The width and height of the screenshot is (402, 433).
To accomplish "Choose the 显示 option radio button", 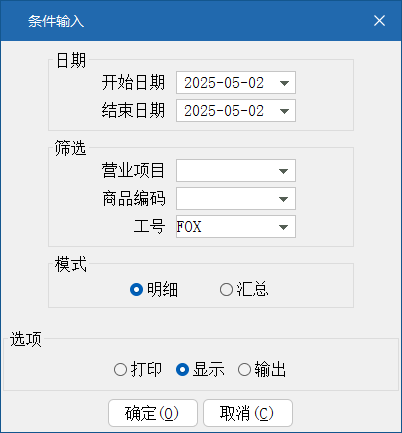I will click(x=182, y=369).
